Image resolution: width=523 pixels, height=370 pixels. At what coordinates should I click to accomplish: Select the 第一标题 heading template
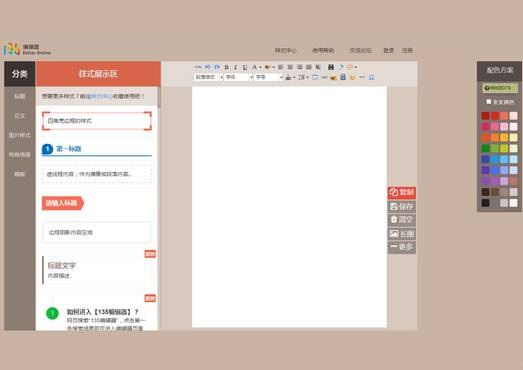97,149
